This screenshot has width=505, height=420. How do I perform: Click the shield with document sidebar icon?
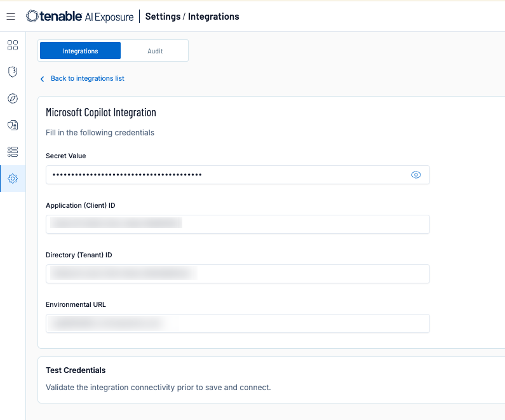(x=13, y=125)
